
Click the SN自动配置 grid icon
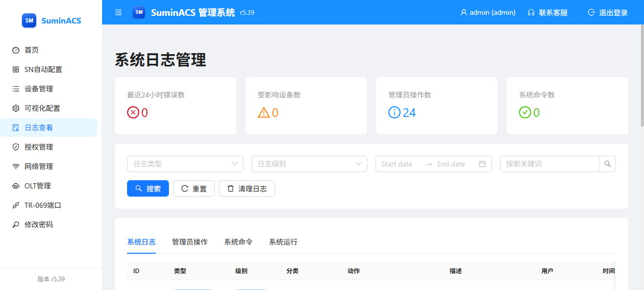tap(16, 69)
